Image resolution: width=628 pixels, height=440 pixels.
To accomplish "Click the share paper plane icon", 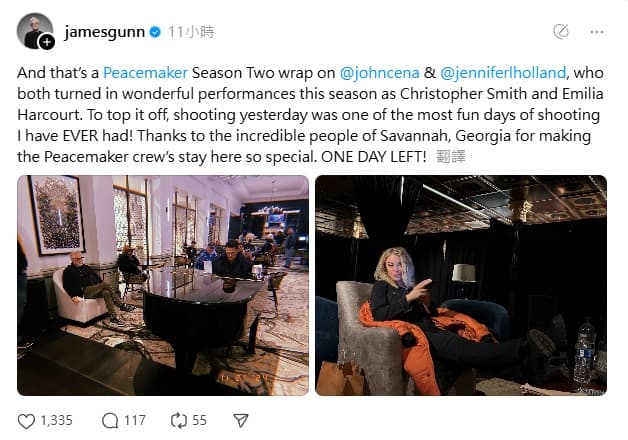I will pos(241,420).
